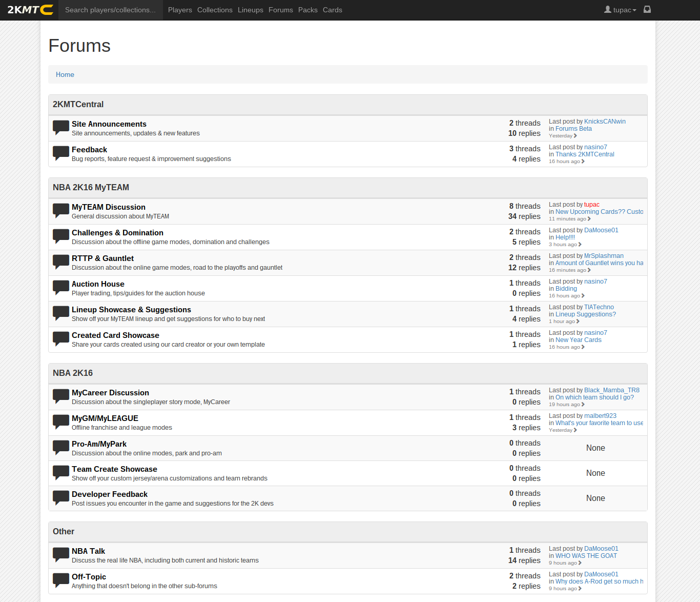Open Why does A-Rod get thread
The width and height of the screenshot is (700, 602).
coord(599,581)
